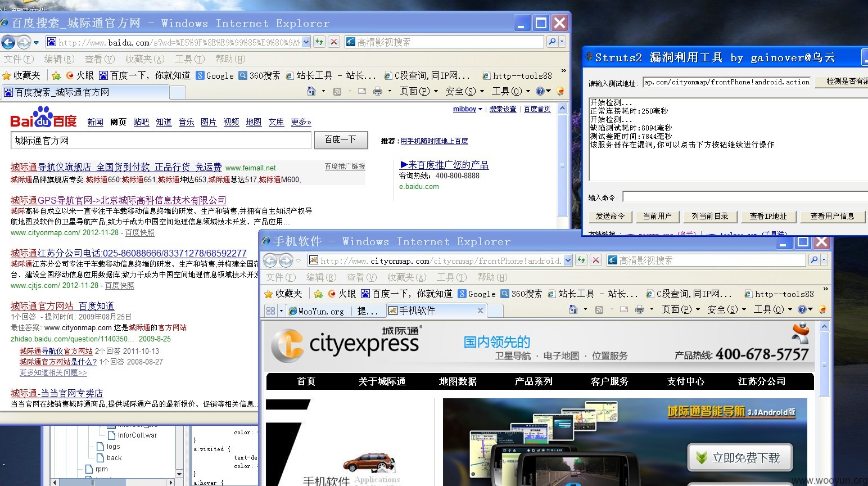
Task: Expand the address bar dropdown in Baidu window
Action: point(306,42)
